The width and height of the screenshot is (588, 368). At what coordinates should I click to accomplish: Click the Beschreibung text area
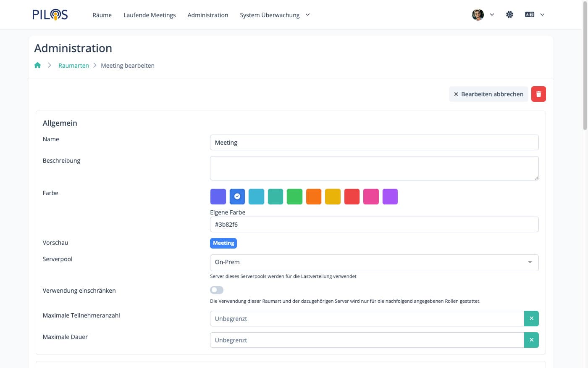coord(374,168)
